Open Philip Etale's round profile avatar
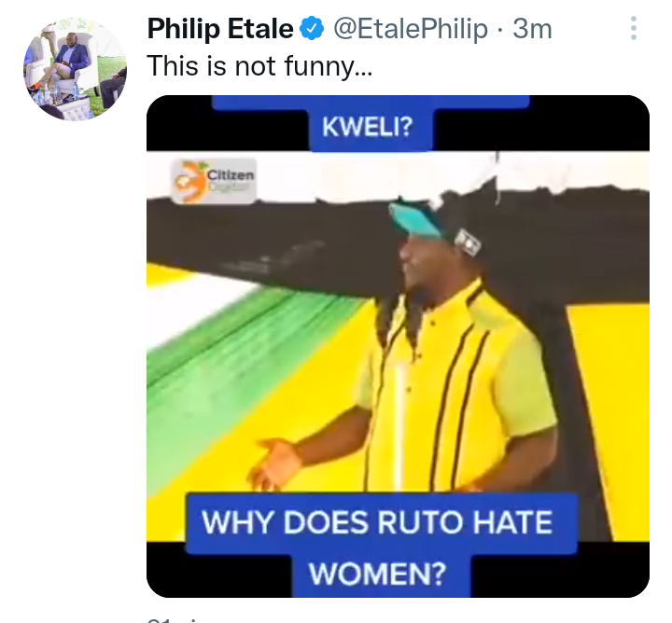The width and height of the screenshot is (672, 623). point(75,69)
